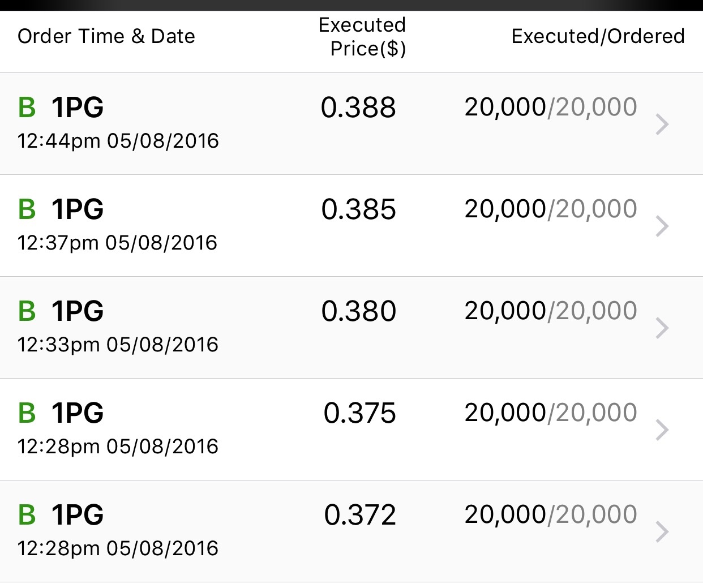Click the executed price 0.372
The height and width of the screenshot is (588, 703).
point(360,515)
